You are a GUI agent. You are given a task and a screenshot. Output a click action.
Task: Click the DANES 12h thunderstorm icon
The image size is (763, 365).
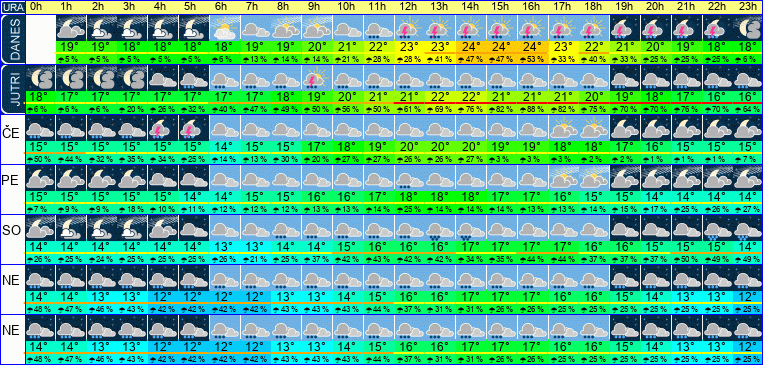click(x=409, y=28)
